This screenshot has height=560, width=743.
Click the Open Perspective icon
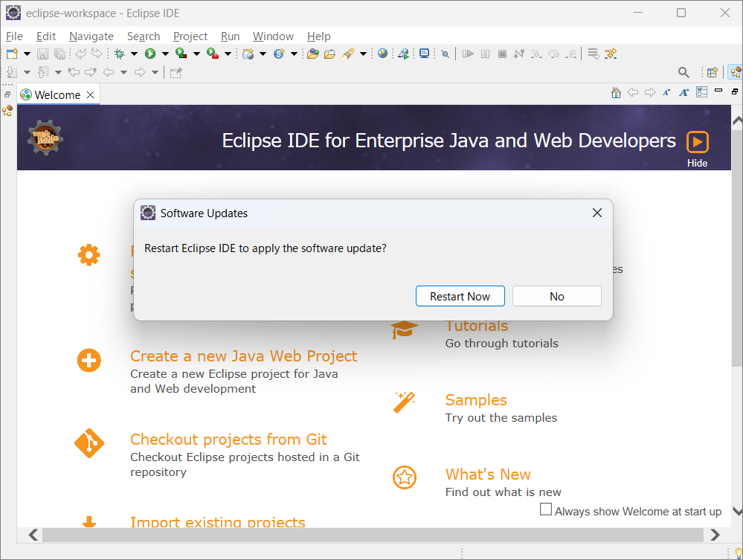(713, 72)
